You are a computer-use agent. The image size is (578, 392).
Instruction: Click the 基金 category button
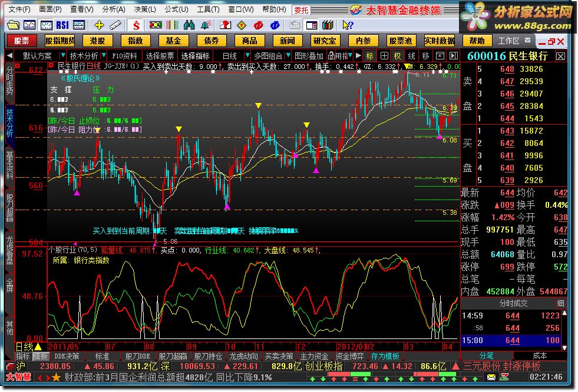click(173, 41)
